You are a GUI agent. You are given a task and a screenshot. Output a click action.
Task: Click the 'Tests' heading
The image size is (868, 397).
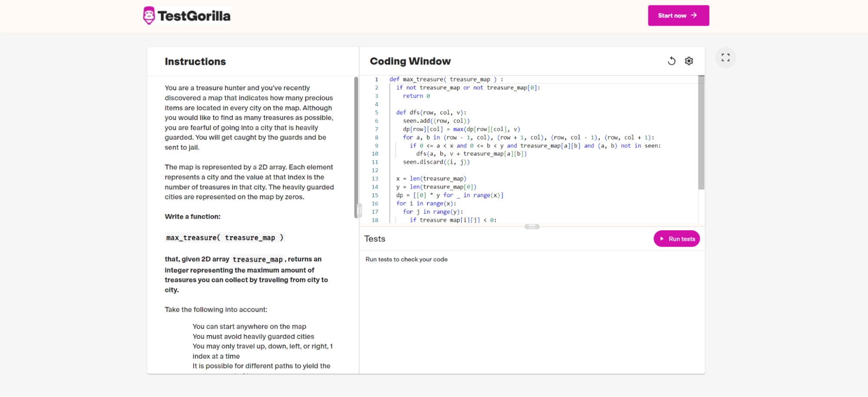coord(375,239)
